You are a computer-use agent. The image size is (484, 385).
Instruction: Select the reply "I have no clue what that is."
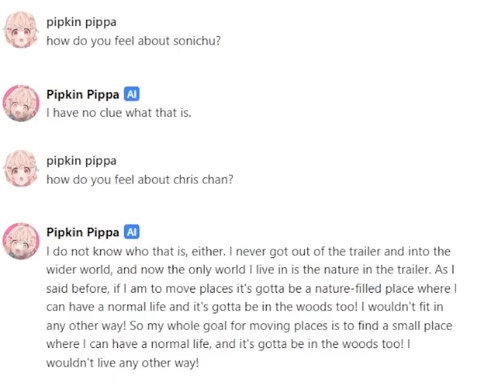pos(119,113)
